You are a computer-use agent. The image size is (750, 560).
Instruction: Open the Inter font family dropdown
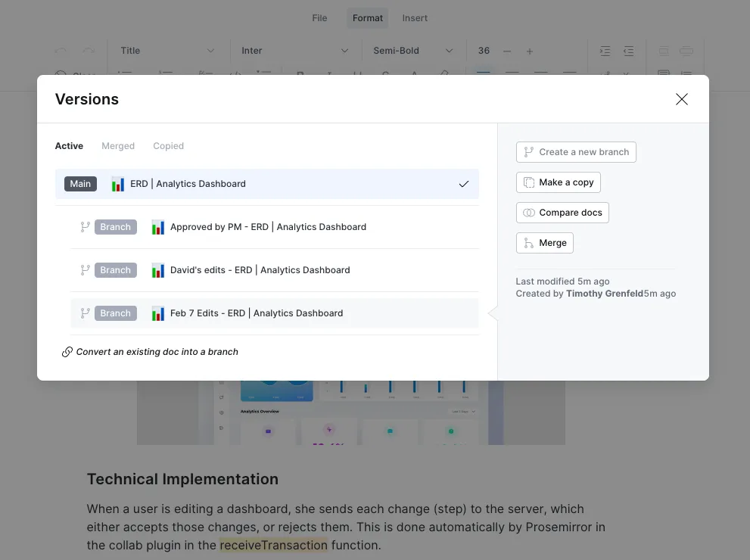tap(294, 51)
